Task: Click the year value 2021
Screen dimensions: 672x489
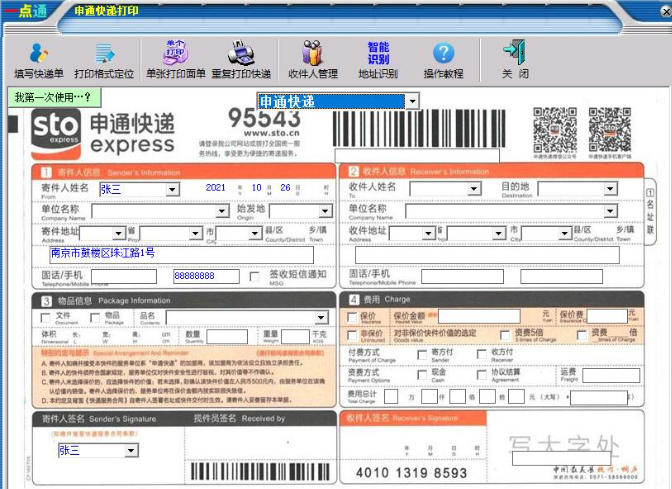Action: click(215, 188)
